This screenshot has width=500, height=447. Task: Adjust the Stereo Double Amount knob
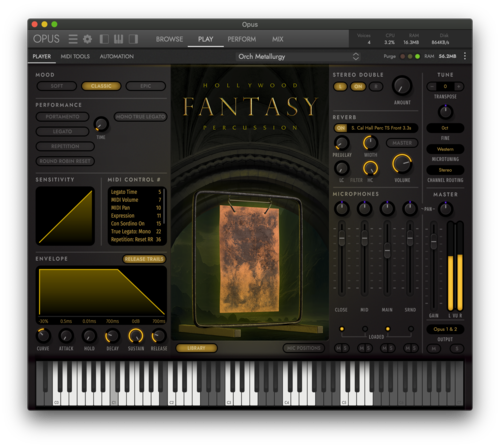click(x=402, y=86)
